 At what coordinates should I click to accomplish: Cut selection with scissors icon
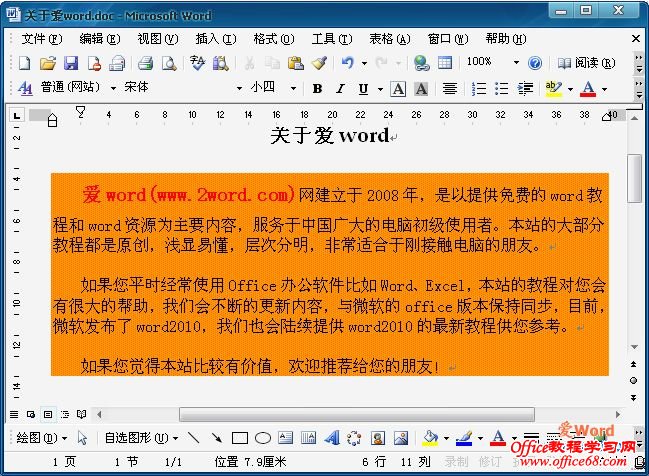(x=249, y=63)
